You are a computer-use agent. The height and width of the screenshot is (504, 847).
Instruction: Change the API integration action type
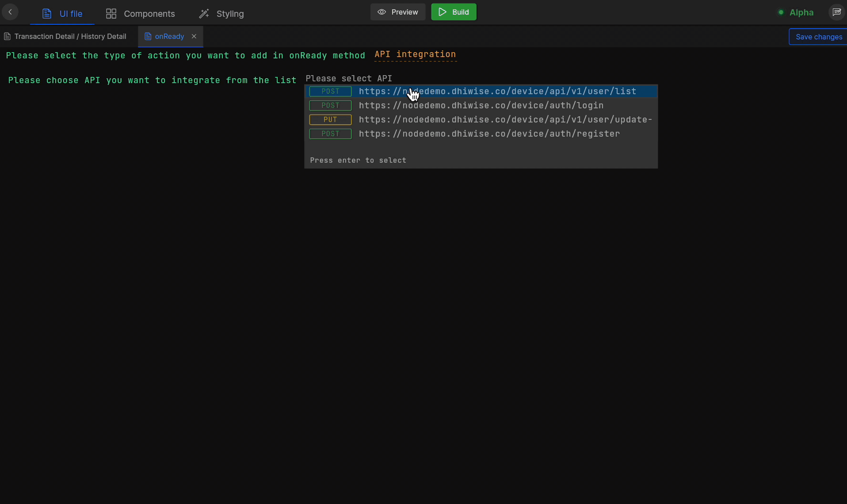tap(415, 54)
